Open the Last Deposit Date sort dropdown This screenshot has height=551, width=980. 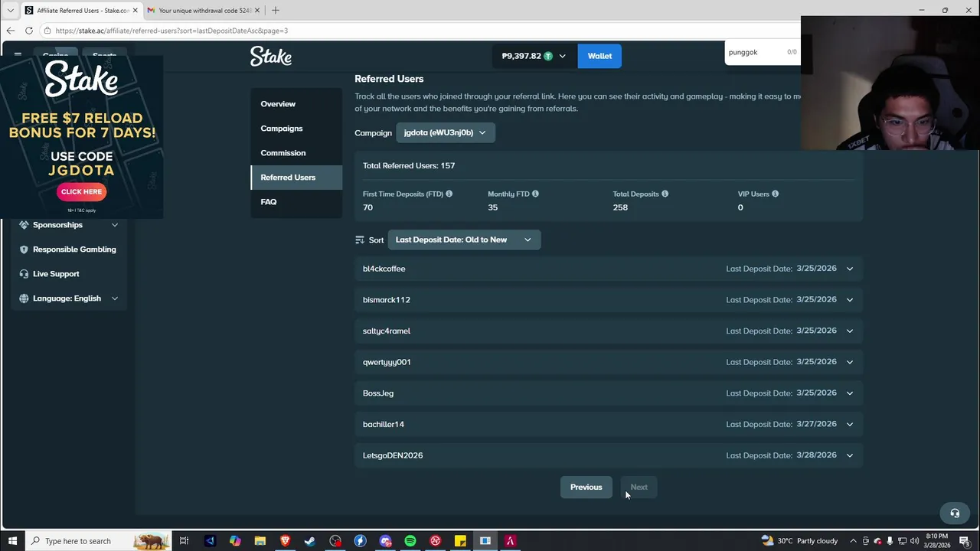(464, 240)
